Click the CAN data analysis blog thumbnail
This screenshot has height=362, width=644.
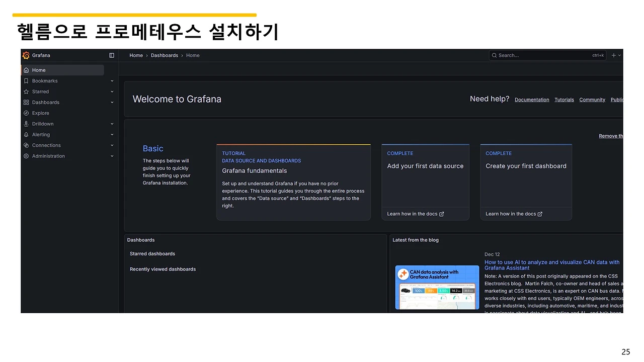437,288
